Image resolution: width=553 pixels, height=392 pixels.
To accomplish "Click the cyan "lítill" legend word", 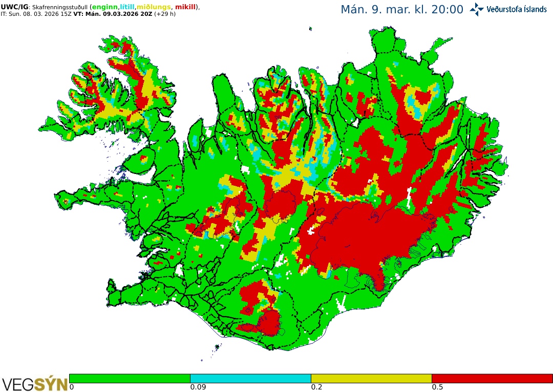I will 127,7.
